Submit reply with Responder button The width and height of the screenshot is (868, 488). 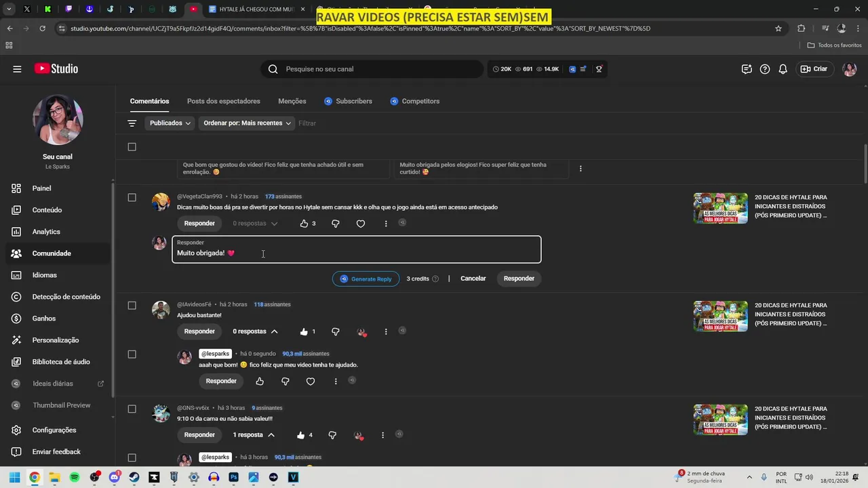tap(519, 279)
